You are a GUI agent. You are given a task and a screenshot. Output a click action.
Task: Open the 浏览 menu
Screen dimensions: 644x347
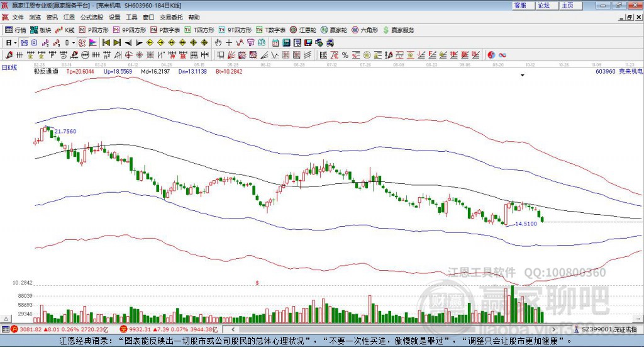tap(35, 17)
